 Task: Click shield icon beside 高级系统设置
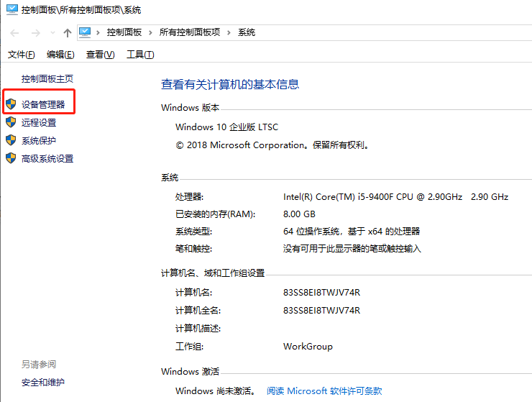(10, 158)
